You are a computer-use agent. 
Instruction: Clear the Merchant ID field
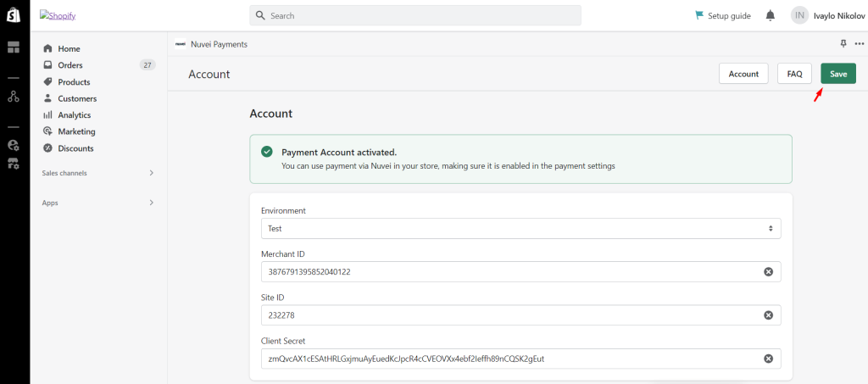click(x=768, y=271)
